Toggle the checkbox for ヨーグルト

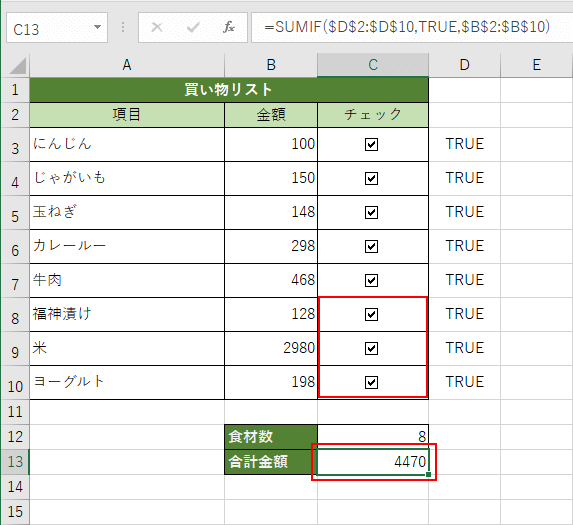click(371, 383)
